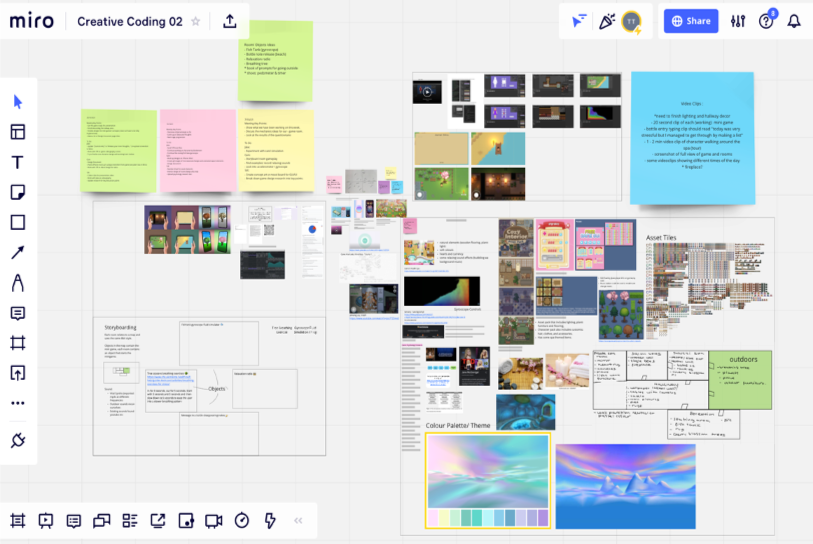Open the timer in bottom toolbar
The height and width of the screenshot is (544, 813).
tap(241, 520)
